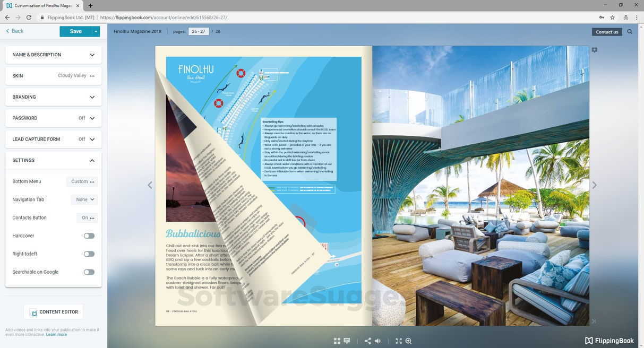This screenshot has height=348, width=644.
Task: Click the share icon in the bottom toolbar
Action: (x=367, y=341)
